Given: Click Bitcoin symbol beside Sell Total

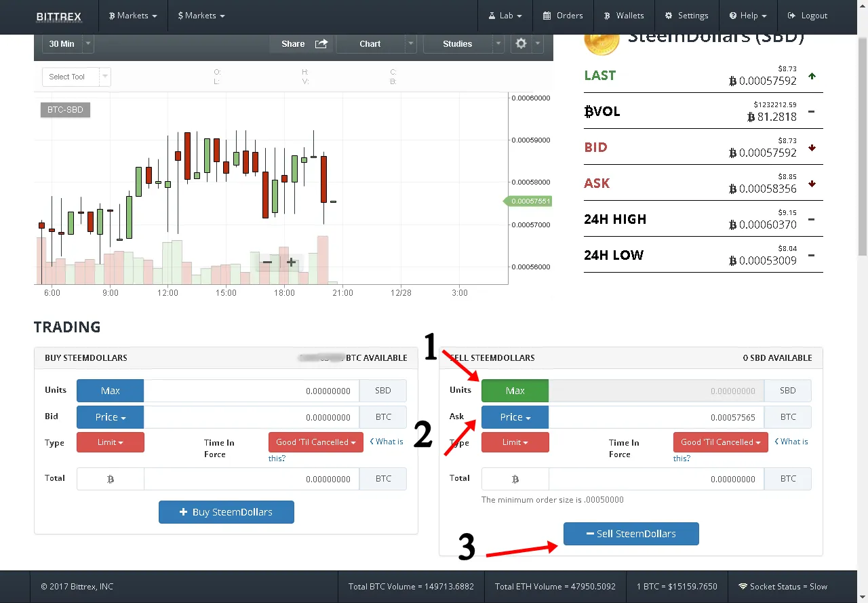Looking at the screenshot, I should [515, 478].
